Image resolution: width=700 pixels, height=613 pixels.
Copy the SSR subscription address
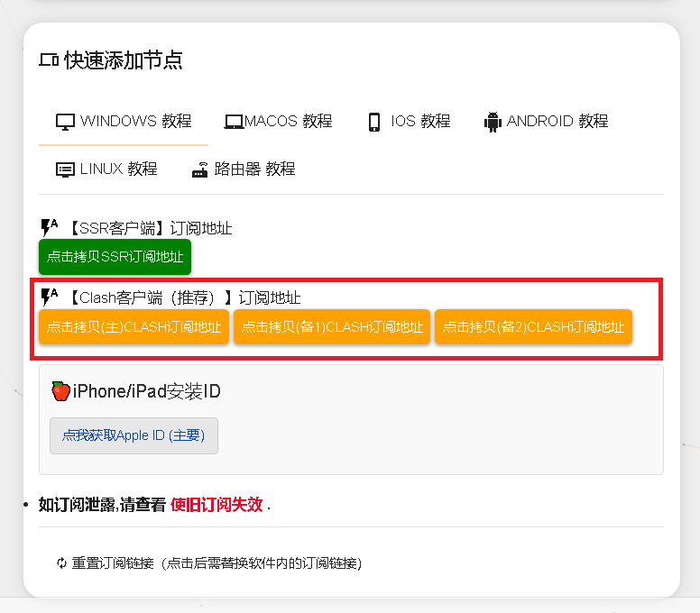coord(115,257)
